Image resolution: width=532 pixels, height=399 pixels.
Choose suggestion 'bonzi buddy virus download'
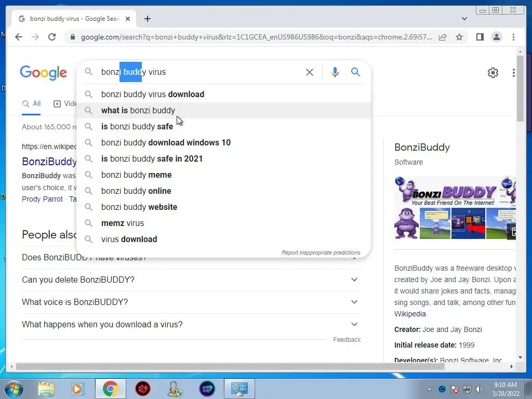(x=224, y=95)
